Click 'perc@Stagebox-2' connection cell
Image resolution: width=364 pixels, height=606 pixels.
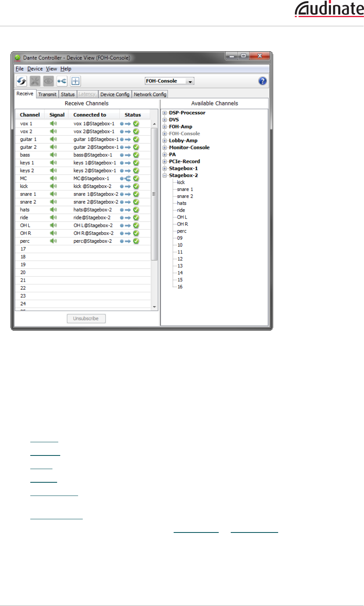[93, 241]
